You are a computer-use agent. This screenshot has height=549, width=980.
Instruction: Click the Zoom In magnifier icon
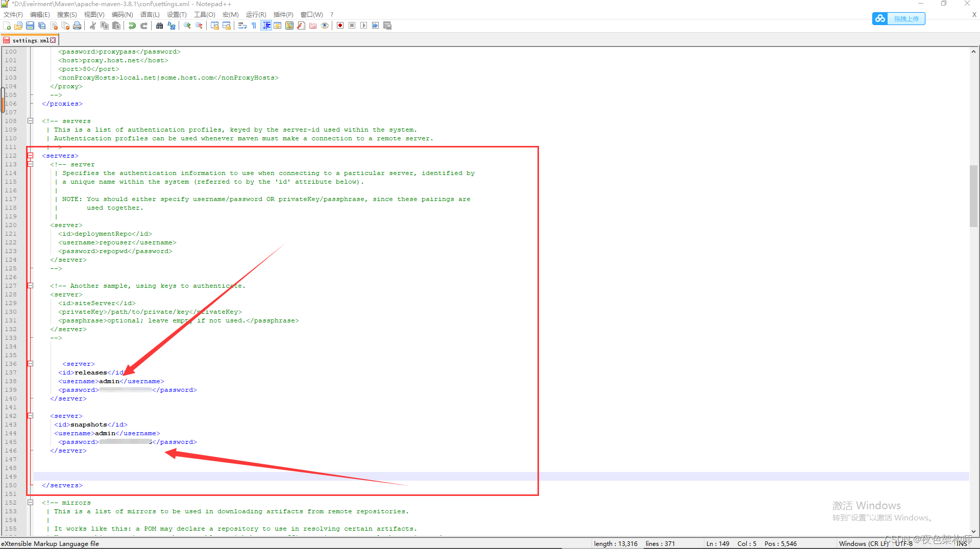coord(187,26)
